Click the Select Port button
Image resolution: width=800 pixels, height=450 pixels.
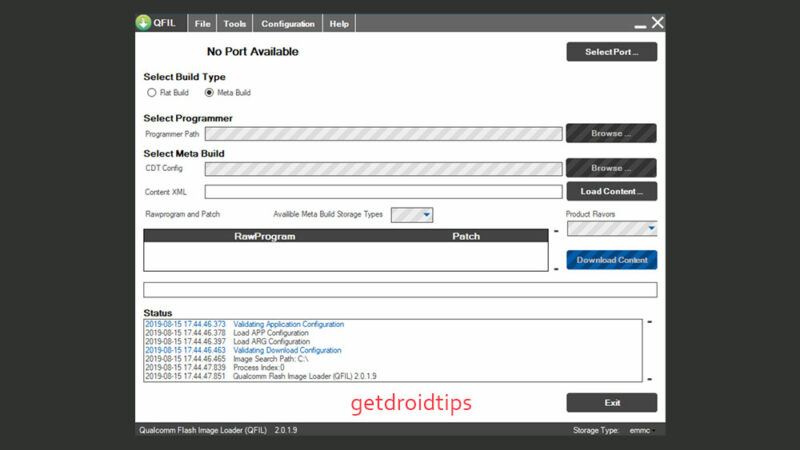point(612,52)
